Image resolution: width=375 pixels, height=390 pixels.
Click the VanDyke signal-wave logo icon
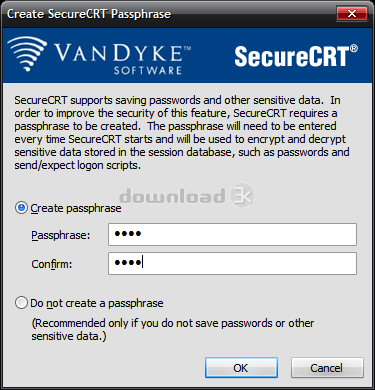tap(27, 54)
